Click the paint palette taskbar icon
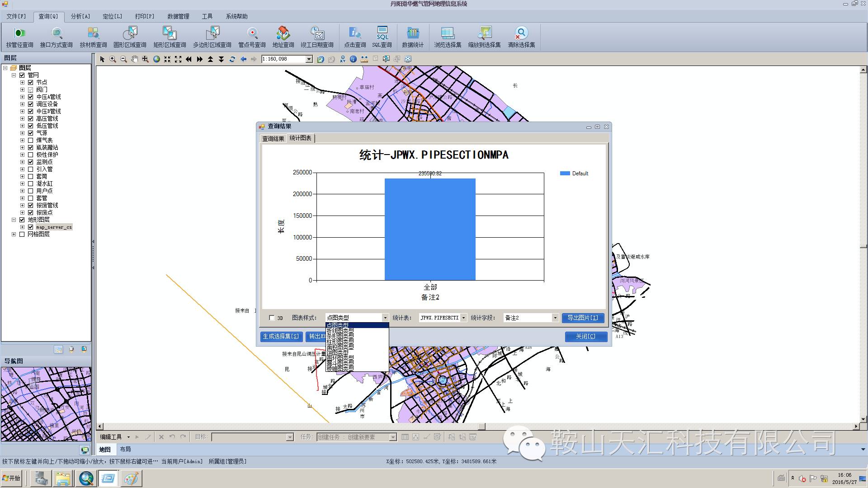This screenshot has height=488, width=868. (x=131, y=478)
